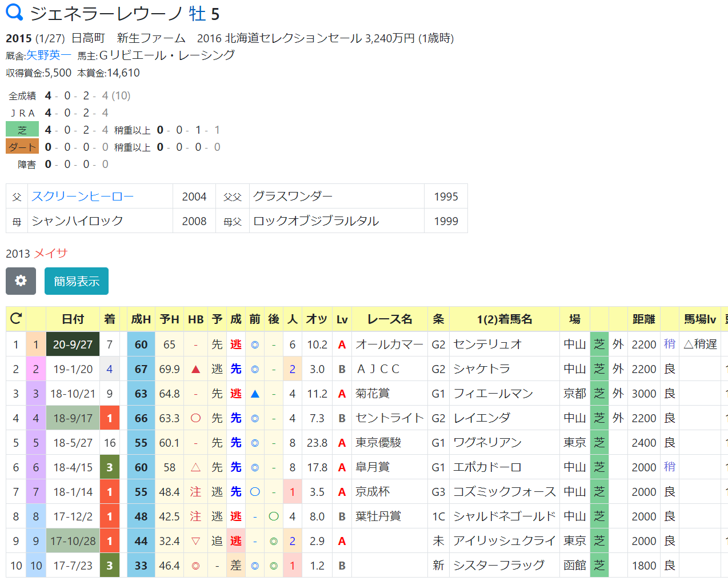Click the 簡易表示 button

77,281
